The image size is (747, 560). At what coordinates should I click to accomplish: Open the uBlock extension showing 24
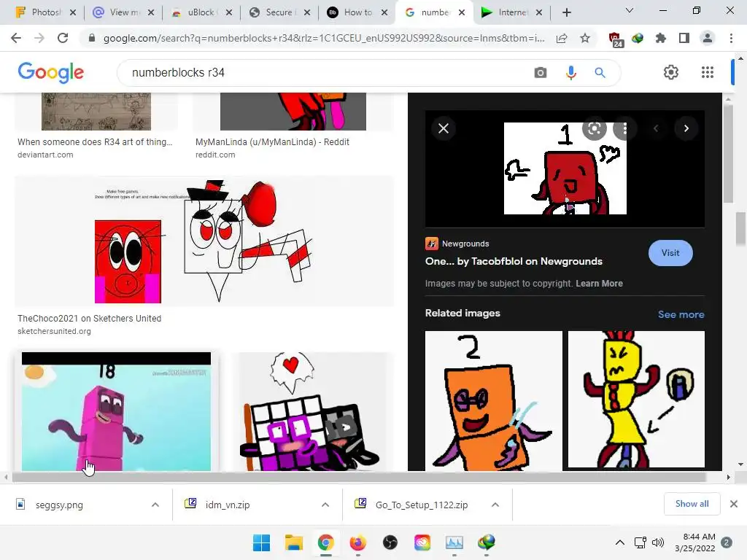coord(614,39)
